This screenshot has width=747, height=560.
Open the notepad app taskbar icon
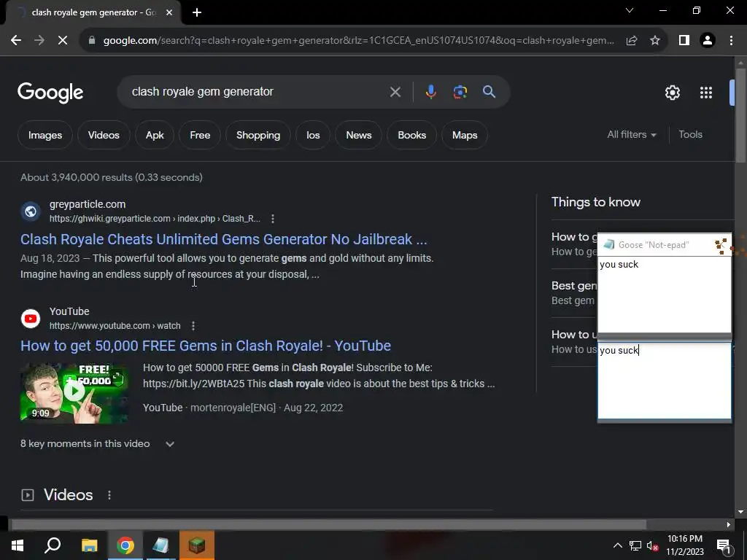coord(161,545)
